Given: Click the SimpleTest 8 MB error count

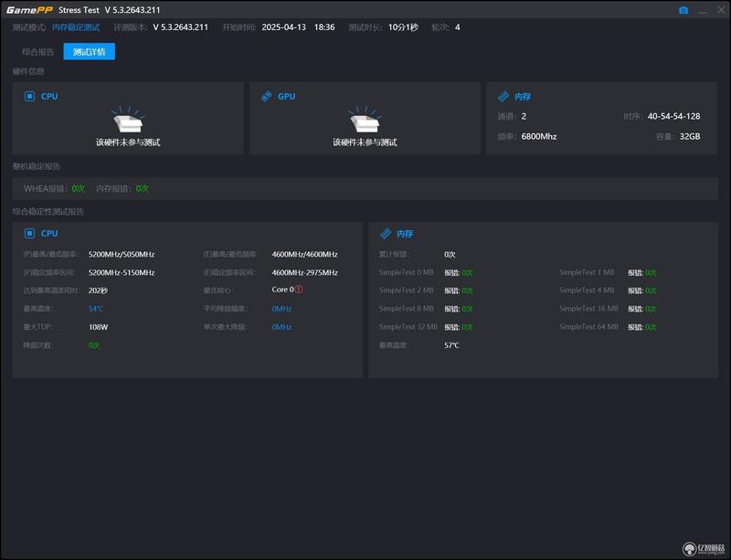Looking at the screenshot, I should click(467, 309).
